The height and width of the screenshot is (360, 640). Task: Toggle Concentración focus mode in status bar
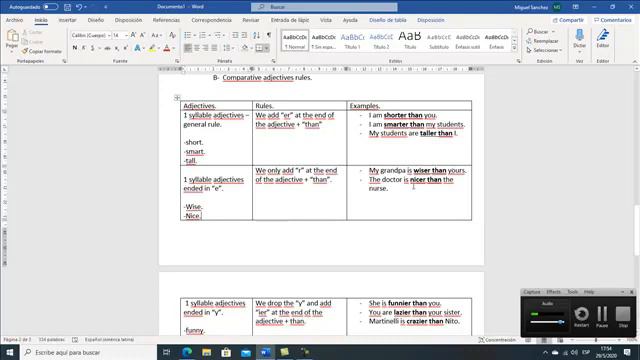click(x=497, y=340)
